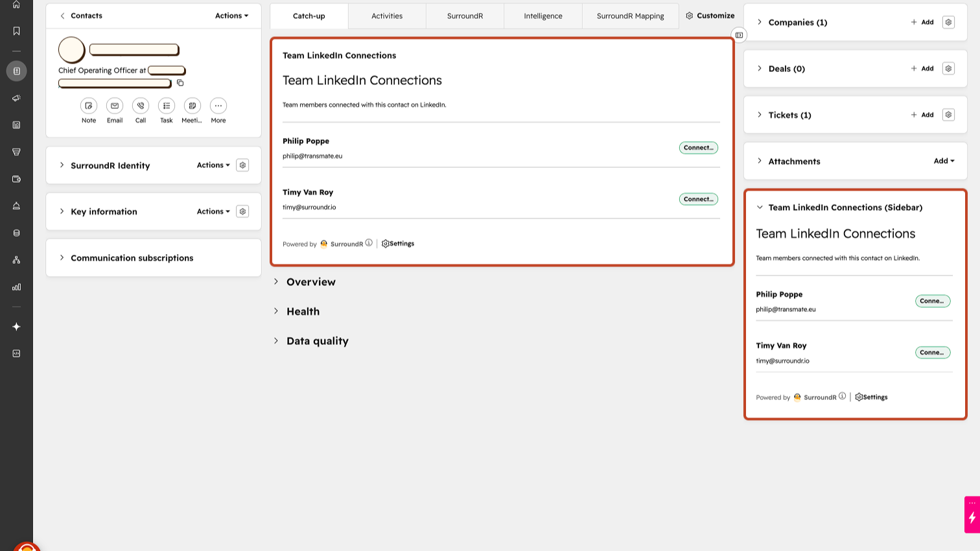Open the contact Actions dropdown in the header
The height and width of the screenshot is (551, 980).
point(231,16)
